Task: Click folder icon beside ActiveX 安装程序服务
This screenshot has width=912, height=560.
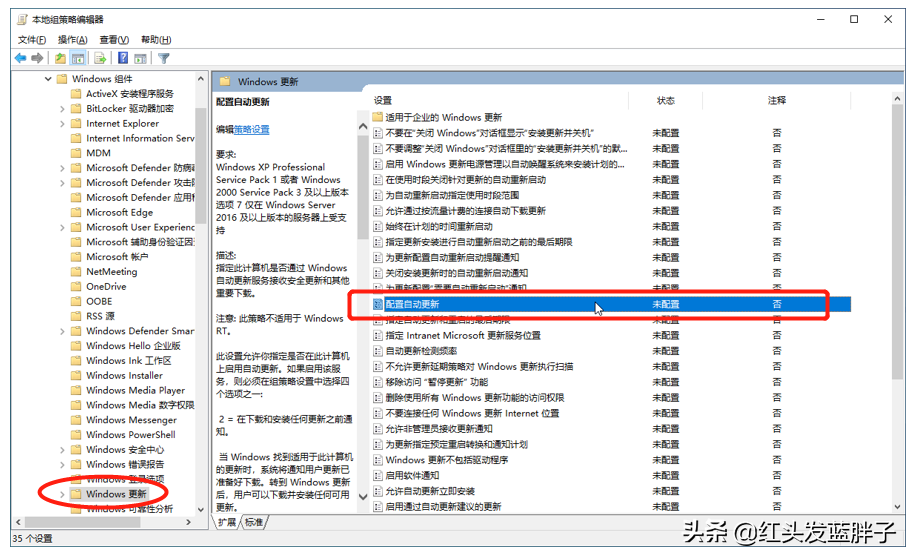Action: click(76, 94)
